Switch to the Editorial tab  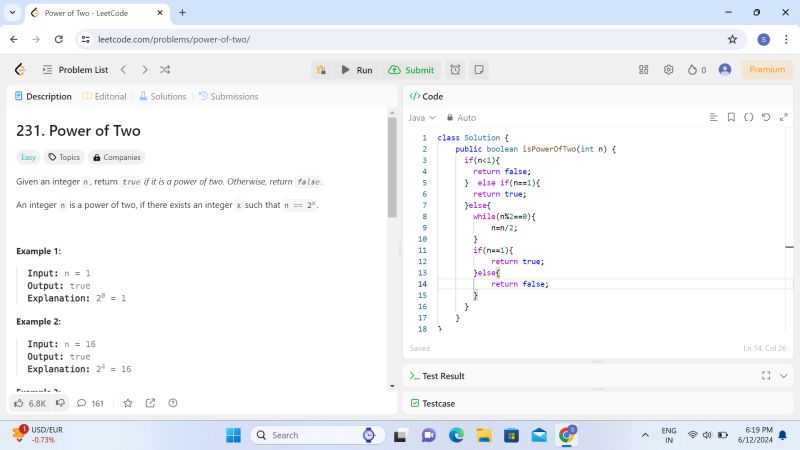click(104, 96)
